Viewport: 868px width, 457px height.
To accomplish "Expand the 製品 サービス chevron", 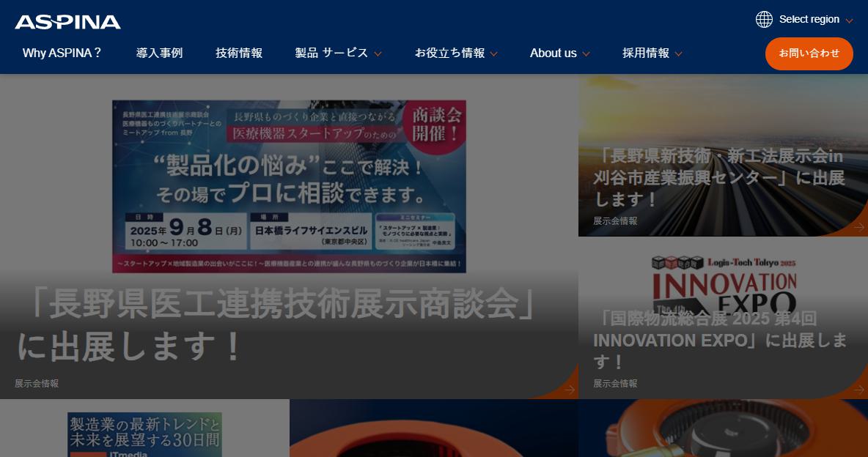I will (x=378, y=54).
